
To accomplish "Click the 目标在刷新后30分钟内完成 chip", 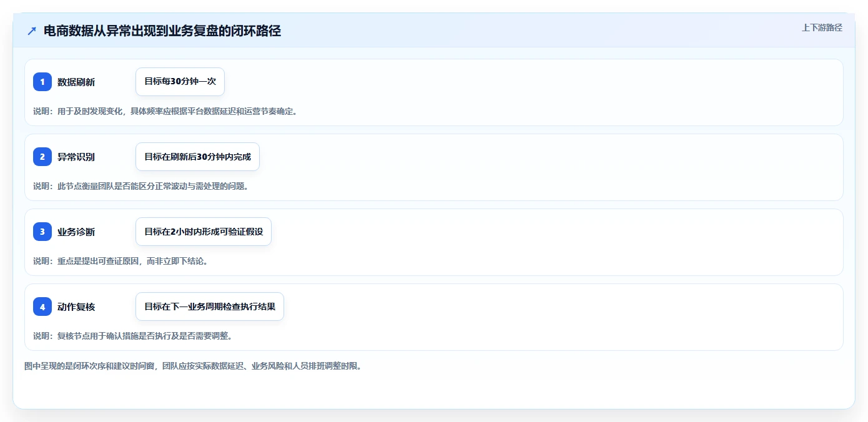I will (x=197, y=157).
